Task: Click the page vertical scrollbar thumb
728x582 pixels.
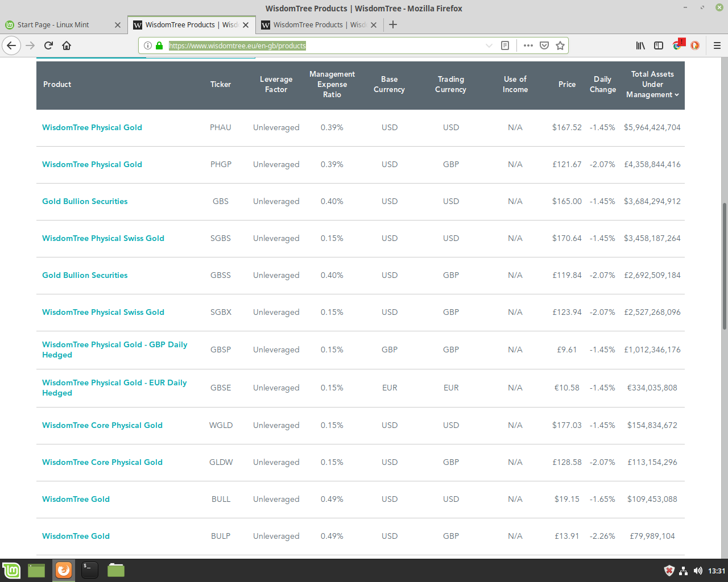Action: [x=724, y=266]
